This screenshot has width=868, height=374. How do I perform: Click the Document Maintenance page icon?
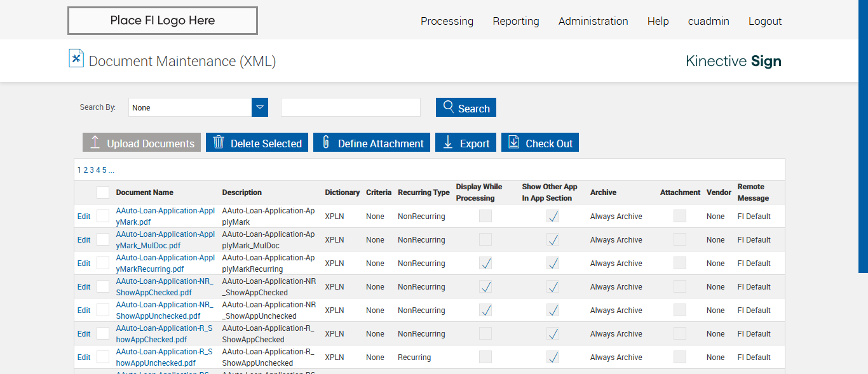[x=76, y=58]
